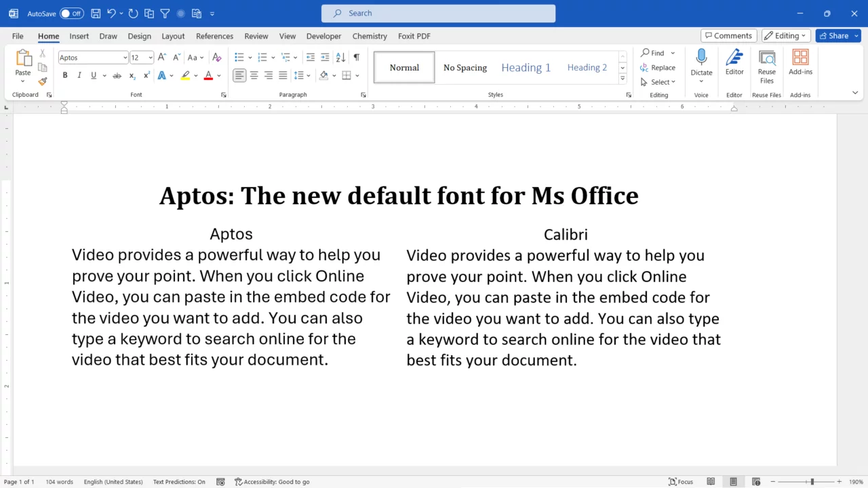Open Find and Replace with Replace
The height and width of the screenshot is (488, 868).
click(658, 67)
